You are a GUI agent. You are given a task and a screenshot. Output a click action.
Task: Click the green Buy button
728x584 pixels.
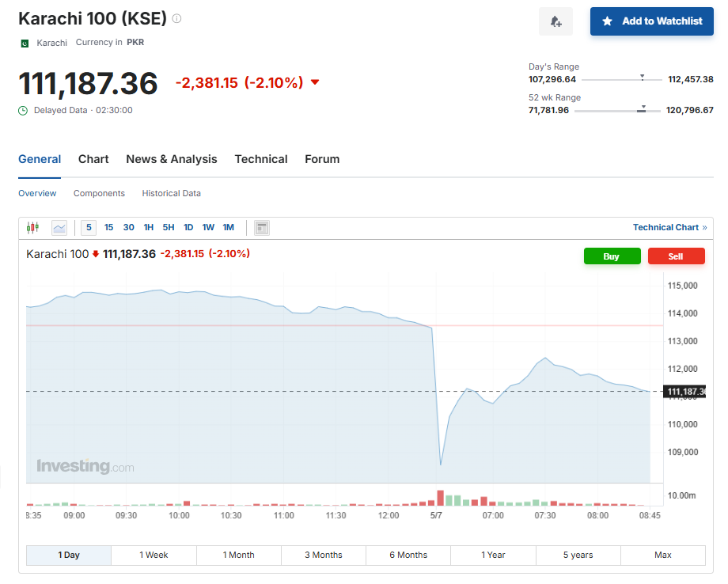(x=612, y=256)
